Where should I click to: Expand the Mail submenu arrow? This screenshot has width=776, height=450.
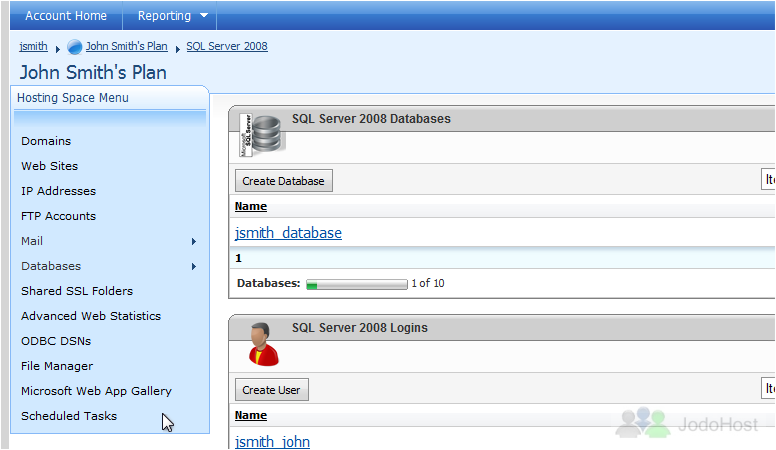pos(194,242)
